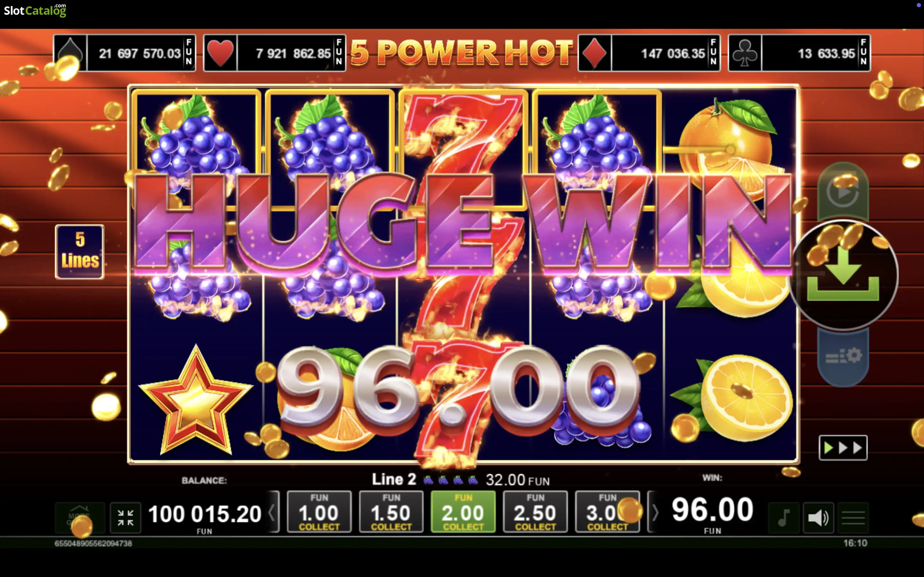Select the 3.00 FUN collect bet
Image resolution: width=924 pixels, height=577 pixels.
click(607, 512)
